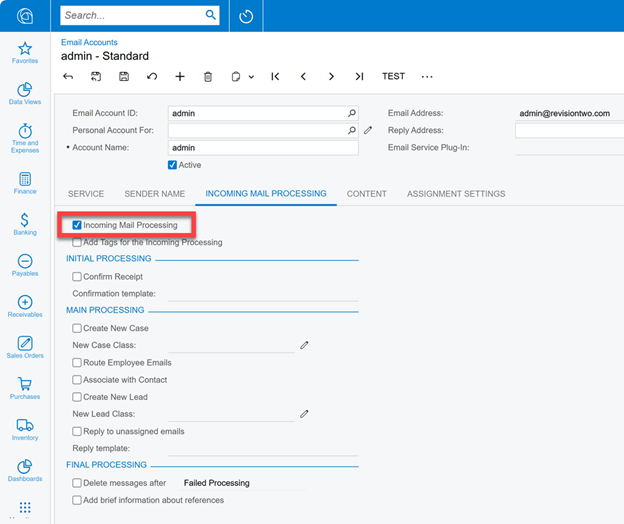Image resolution: width=624 pixels, height=524 pixels.
Task: Open Time and Expenses workspace
Action: 25,138
